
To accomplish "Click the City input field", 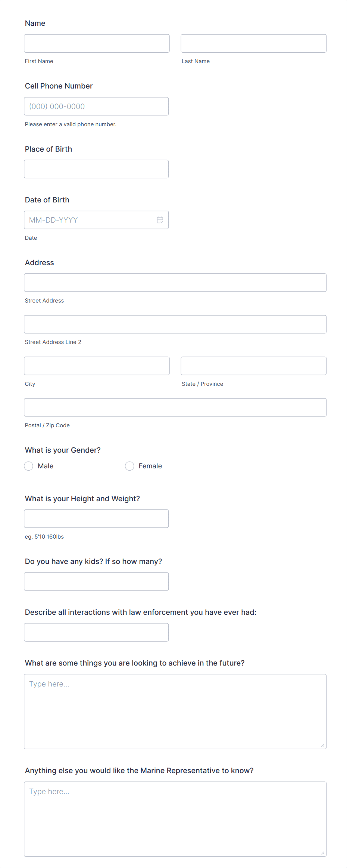I will [x=97, y=366].
